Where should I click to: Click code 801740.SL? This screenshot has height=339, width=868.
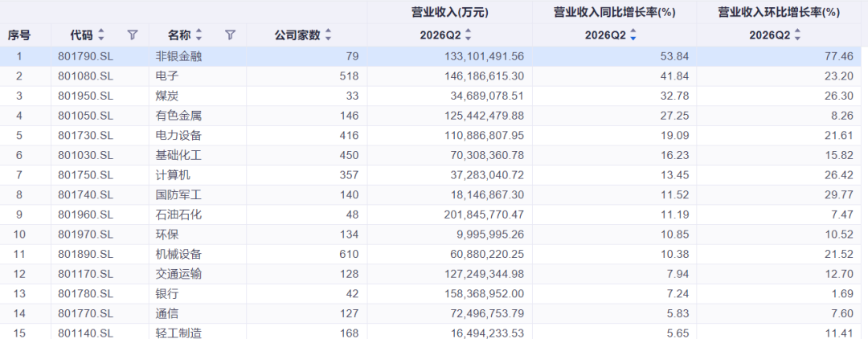(x=85, y=194)
